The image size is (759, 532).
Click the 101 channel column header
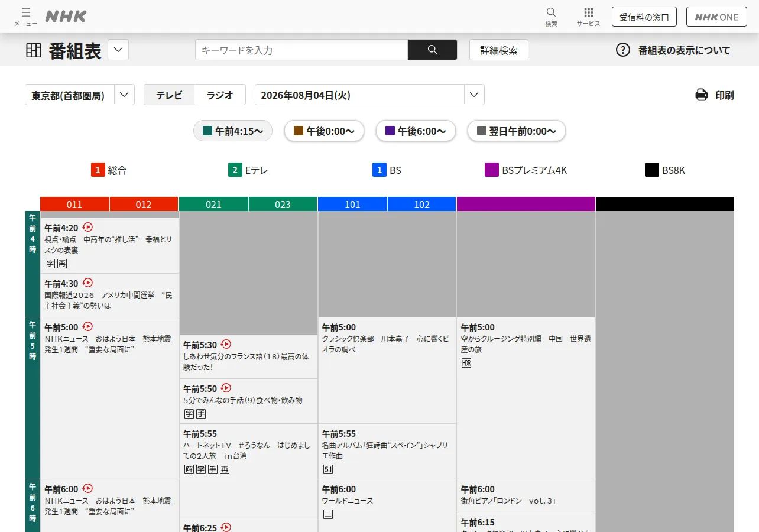352,204
